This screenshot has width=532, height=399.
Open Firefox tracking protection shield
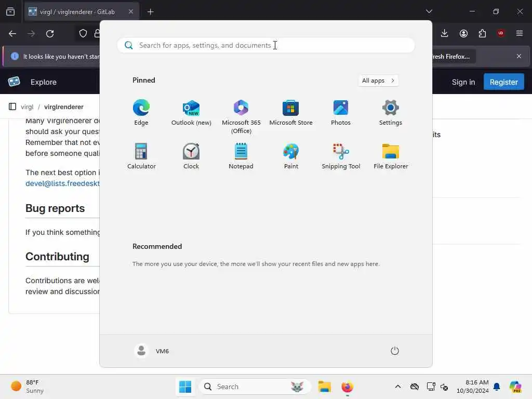[x=83, y=33]
